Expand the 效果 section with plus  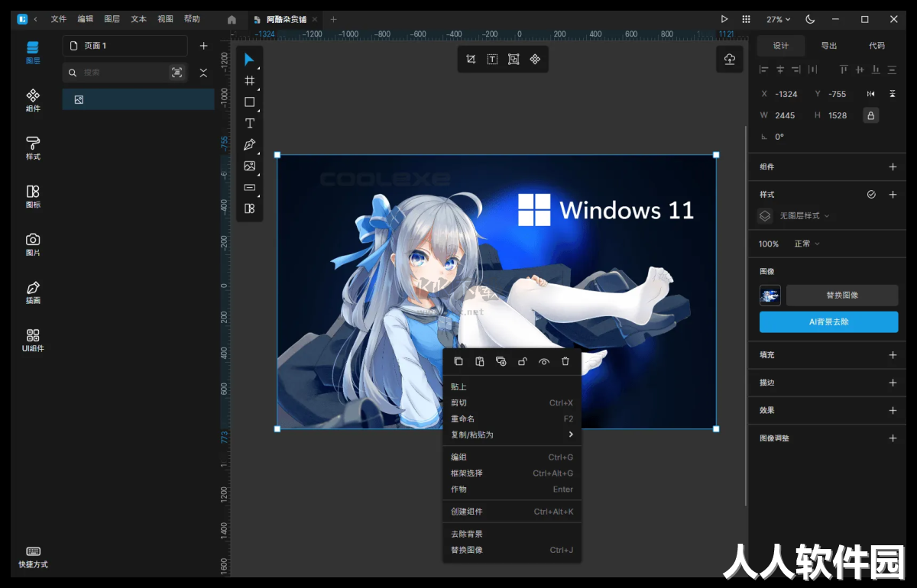[x=893, y=410]
